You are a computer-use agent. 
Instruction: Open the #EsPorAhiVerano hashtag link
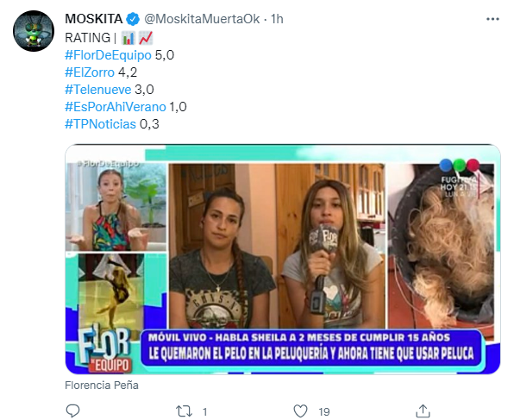116,107
